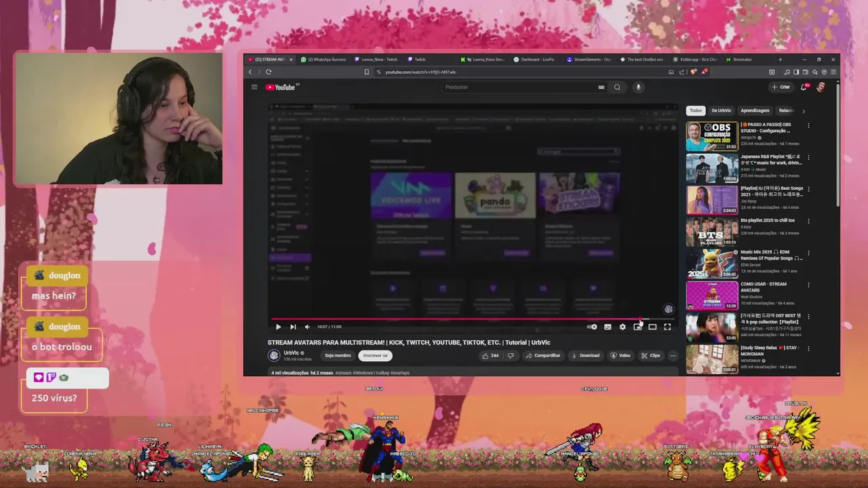Screen dimensions: 868x488
Task: Click the Download button
Action: tap(586, 355)
